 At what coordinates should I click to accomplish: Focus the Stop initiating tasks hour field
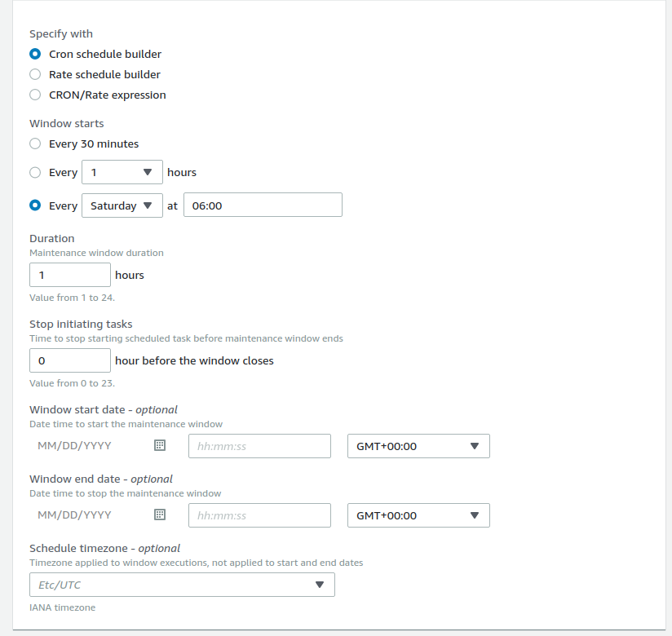coord(70,360)
